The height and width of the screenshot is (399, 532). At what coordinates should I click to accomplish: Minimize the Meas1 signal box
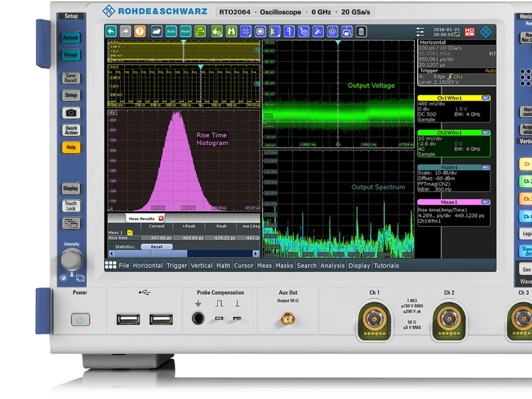click(485, 202)
